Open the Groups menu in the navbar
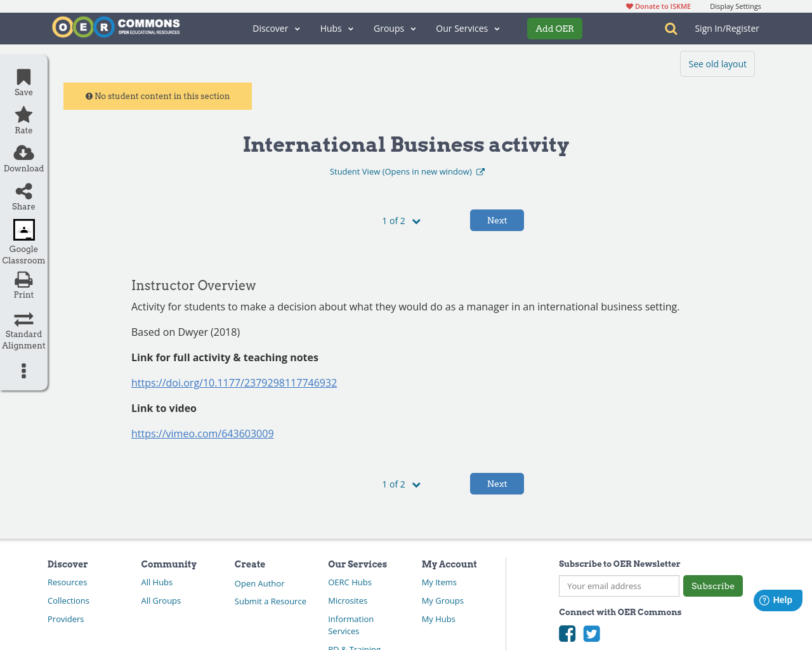This screenshot has width=812, height=650. [x=394, y=28]
